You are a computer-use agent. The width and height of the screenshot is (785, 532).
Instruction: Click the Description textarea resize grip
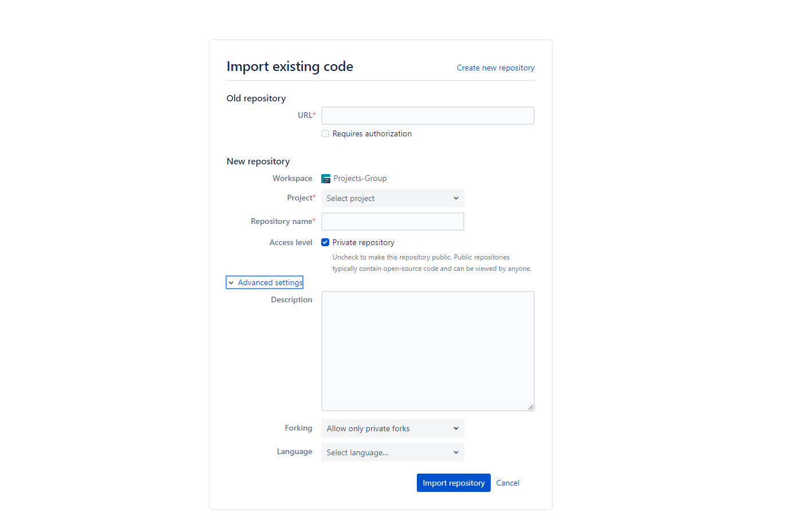[x=531, y=407]
